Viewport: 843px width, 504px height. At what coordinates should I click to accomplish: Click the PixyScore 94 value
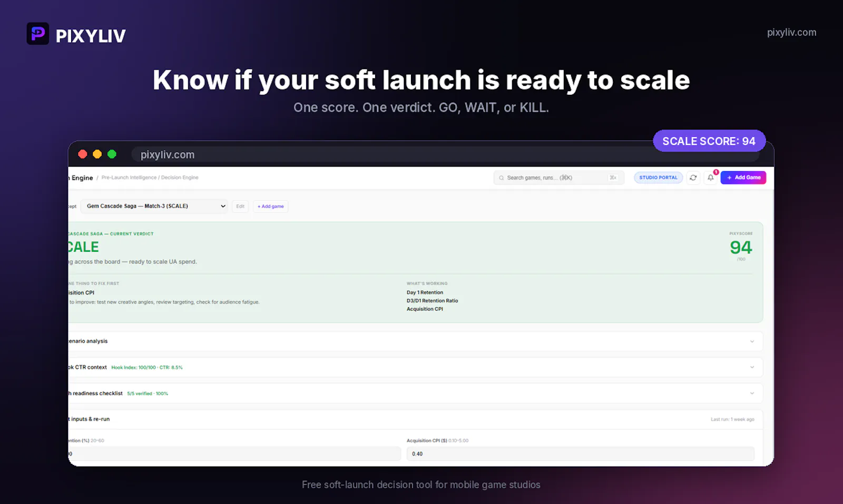click(741, 247)
